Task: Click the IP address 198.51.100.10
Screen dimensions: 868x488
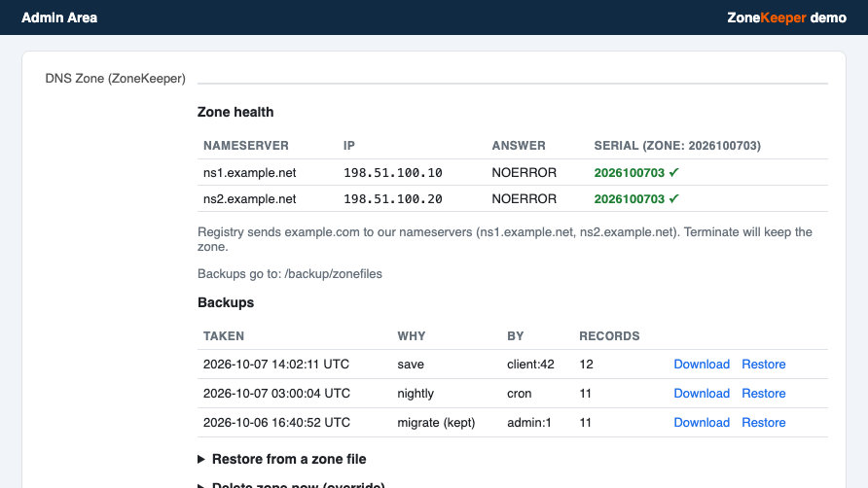Action: (393, 173)
